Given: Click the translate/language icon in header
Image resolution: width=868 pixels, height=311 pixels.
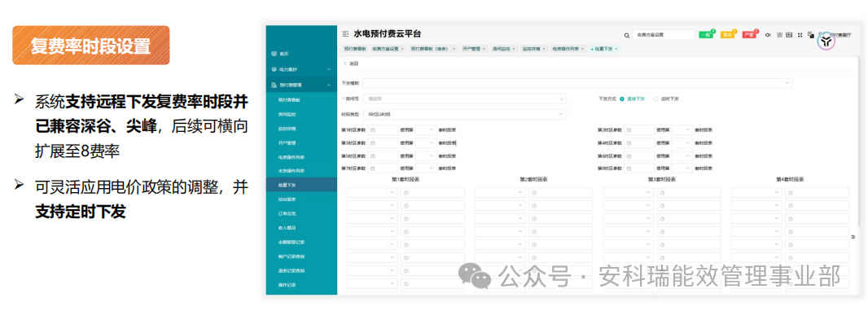Looking at the screenshot, I should (x=810, y=35).
